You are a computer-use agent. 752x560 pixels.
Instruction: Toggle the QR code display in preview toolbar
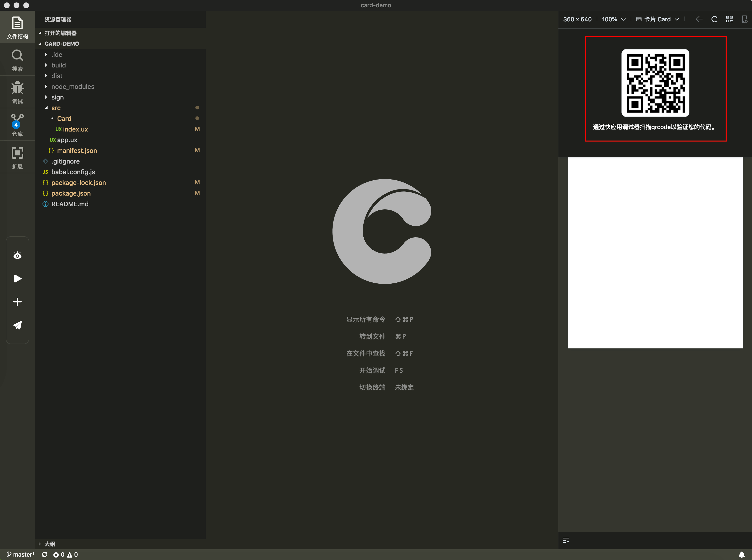coord(729,19)
